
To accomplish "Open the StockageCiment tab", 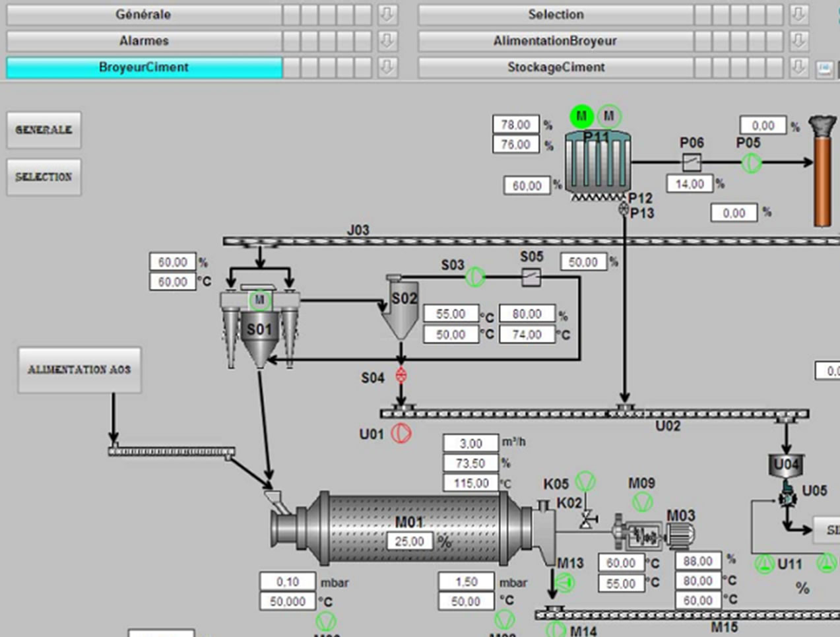I will pos(556,67).
